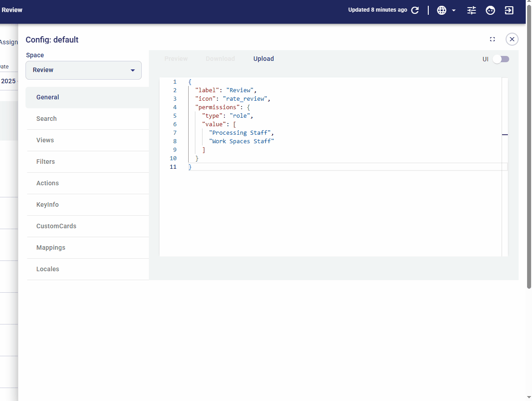Click the Preview button

(x=176, y=59)
